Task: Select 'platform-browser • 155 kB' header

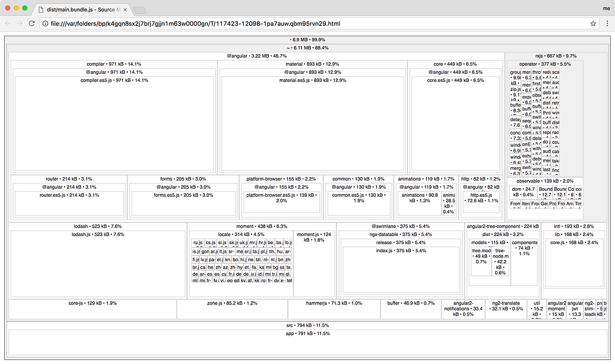Action: 281,179
